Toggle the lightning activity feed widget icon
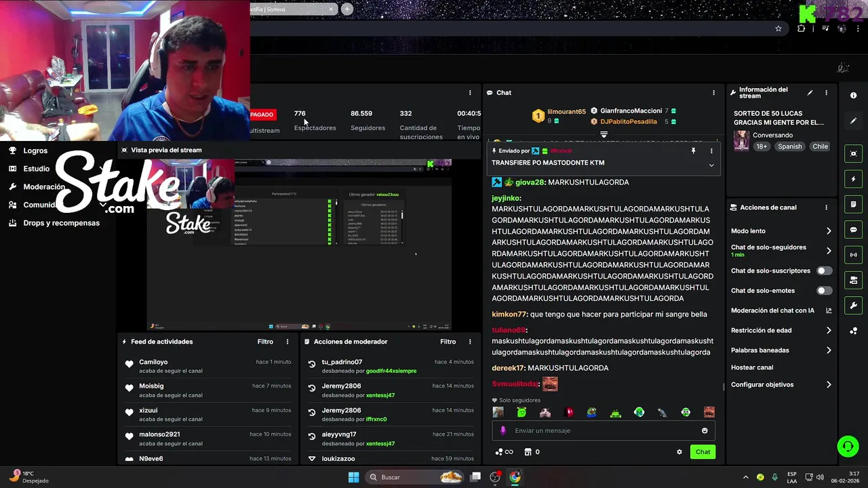 point(853,180)
